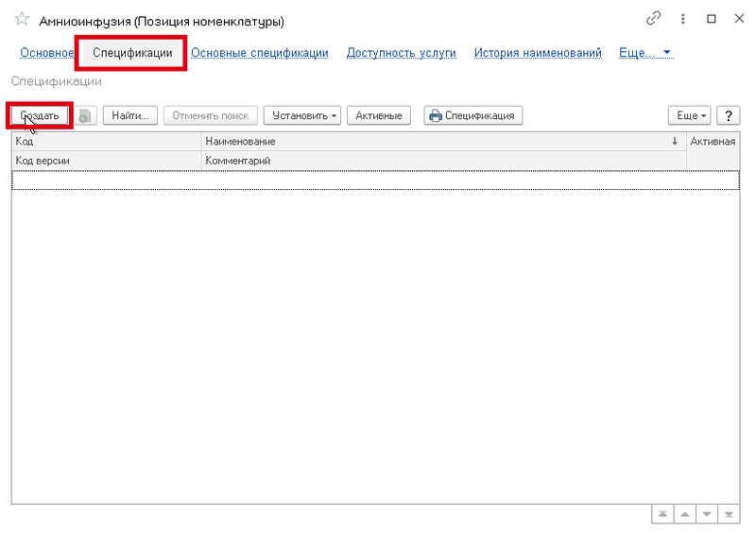Viewport: 756px width, 533px height.
Task: Jump to the last list row arrow
Action: point(729,514)
